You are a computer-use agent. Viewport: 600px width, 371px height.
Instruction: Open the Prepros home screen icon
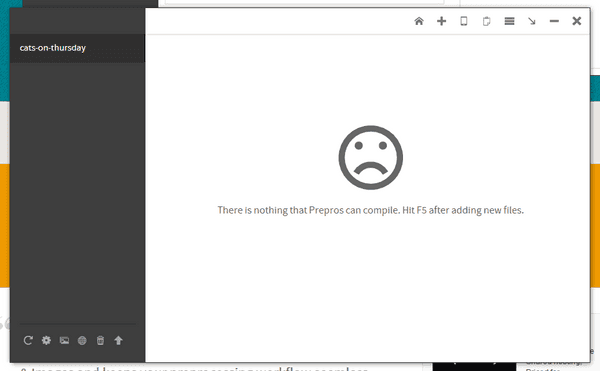click(419, 21)
